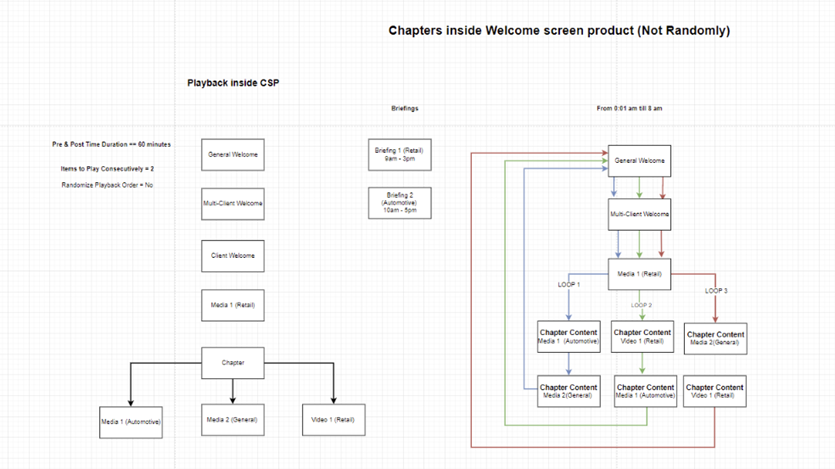Screen dimensions: 835x469
Task: Click the "Pre & Post Time Duration" text
Action: [x=111, y=144]
